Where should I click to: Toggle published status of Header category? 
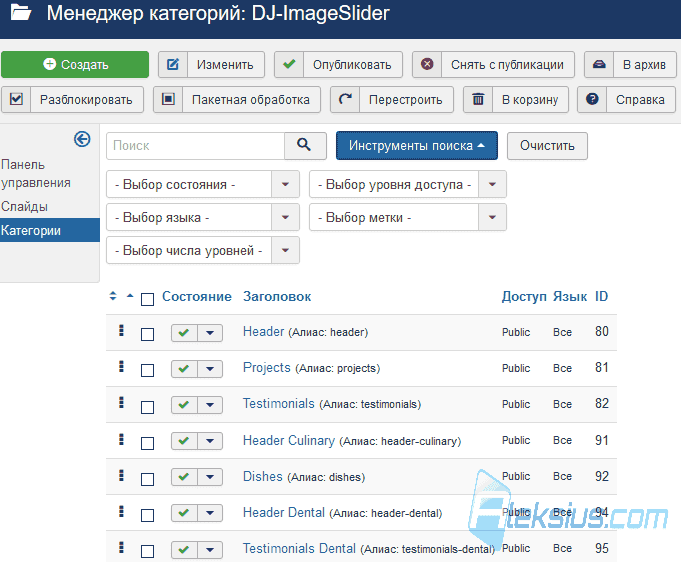[184, 333]
